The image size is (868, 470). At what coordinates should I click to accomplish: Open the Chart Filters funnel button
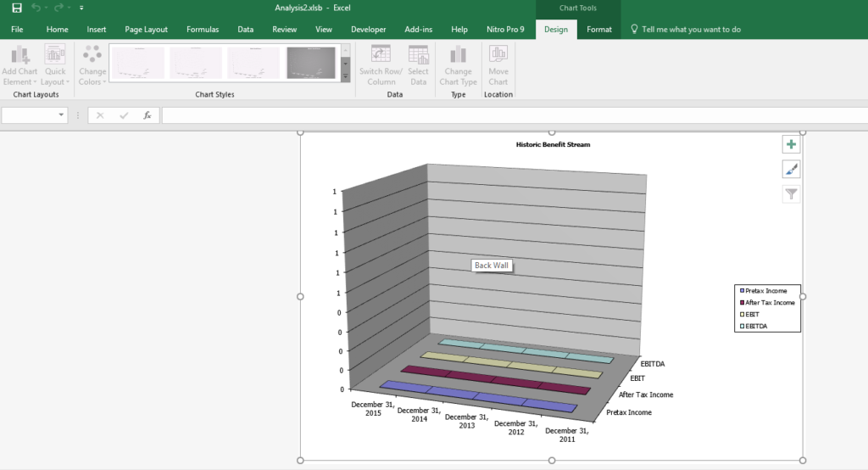click(x=791, y=194)
